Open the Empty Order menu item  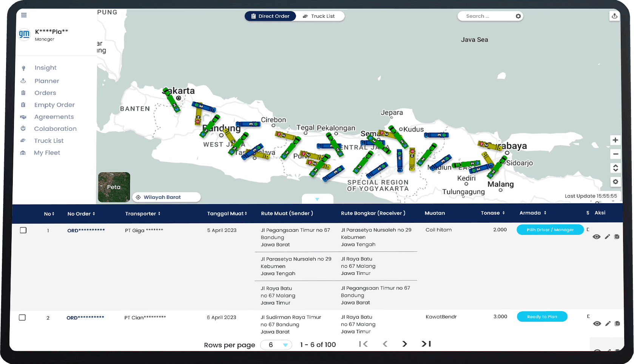(x=54, y=105)
